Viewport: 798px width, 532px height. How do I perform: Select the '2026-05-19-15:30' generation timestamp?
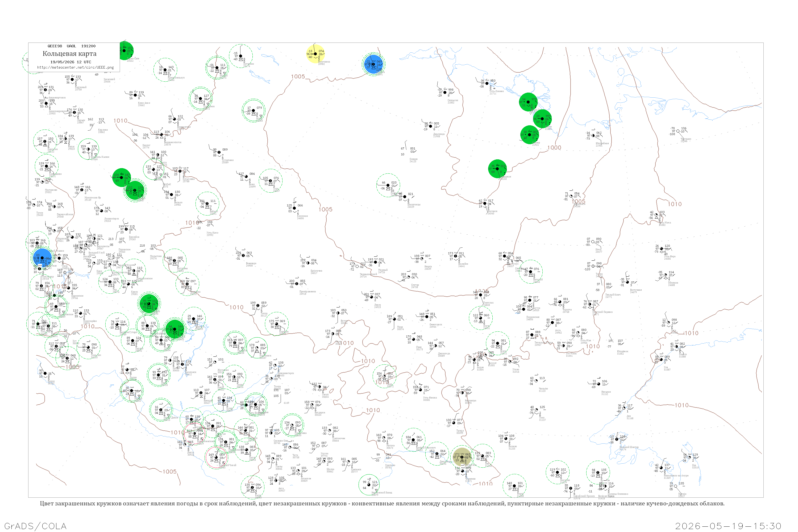coord(728,526)
